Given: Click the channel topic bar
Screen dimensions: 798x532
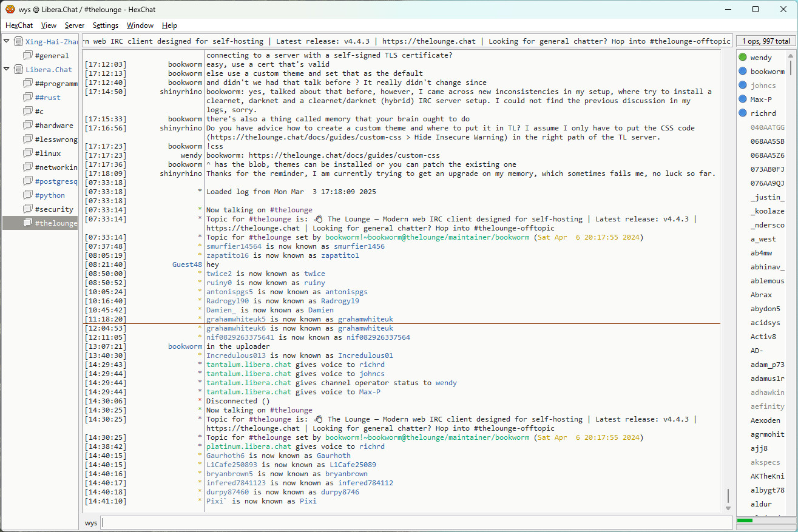Looking at the screenshot, I should click(x=406, y=41).
